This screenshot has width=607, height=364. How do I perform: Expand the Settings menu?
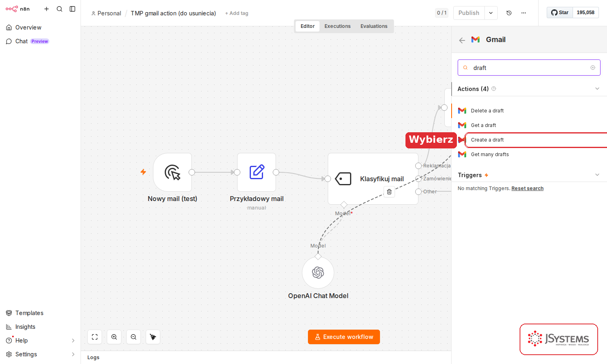point(26,354)
